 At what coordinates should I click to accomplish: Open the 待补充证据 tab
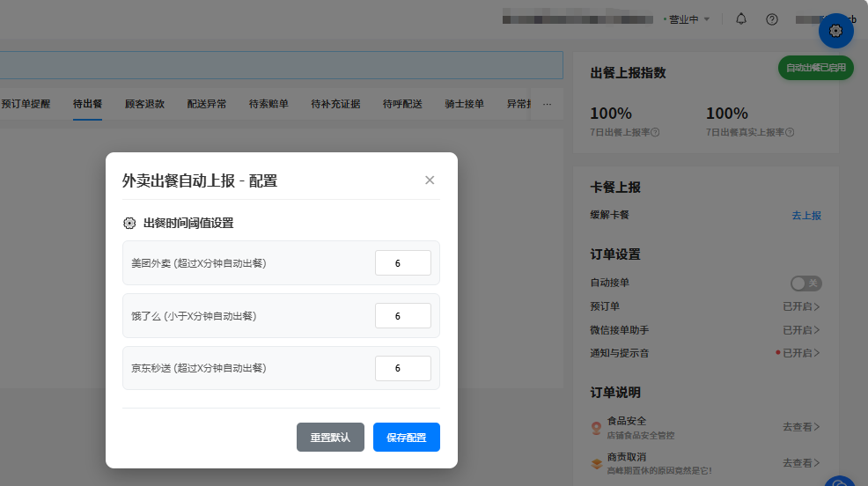(x=335, y=104)
